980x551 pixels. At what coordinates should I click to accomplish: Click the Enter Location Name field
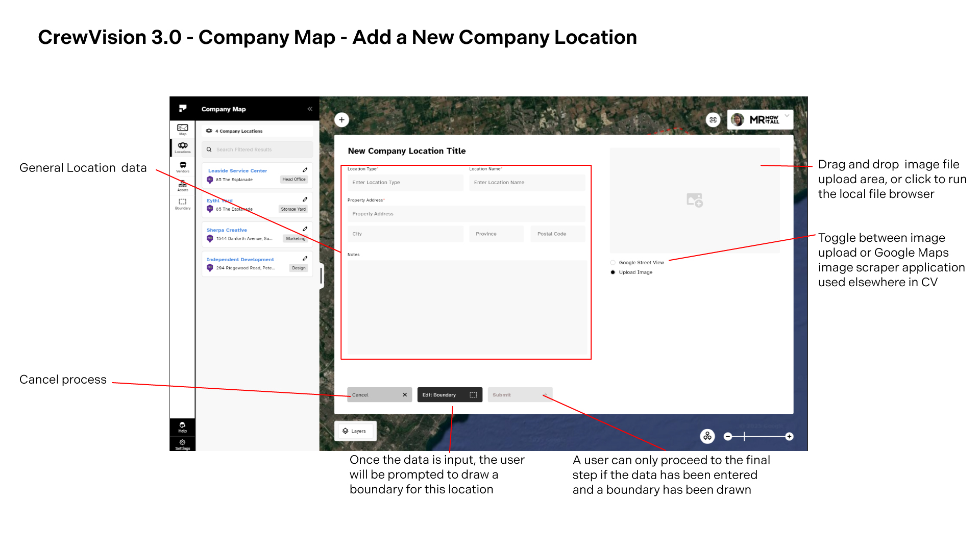527,183
